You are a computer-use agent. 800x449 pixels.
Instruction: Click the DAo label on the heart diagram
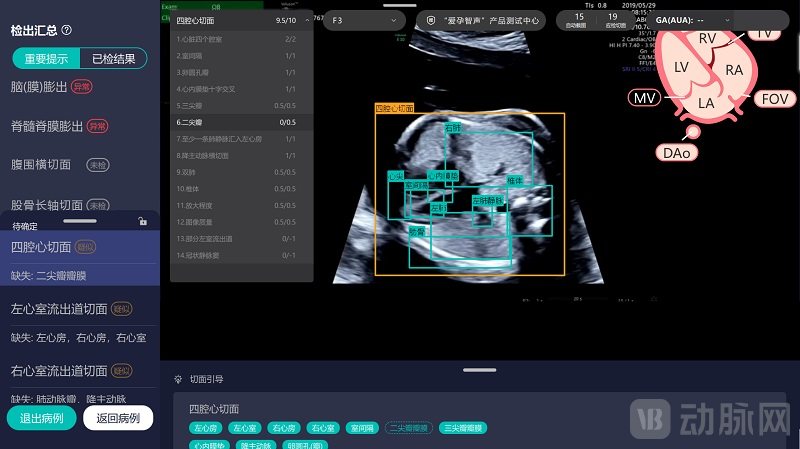click(x=678, y=151)
